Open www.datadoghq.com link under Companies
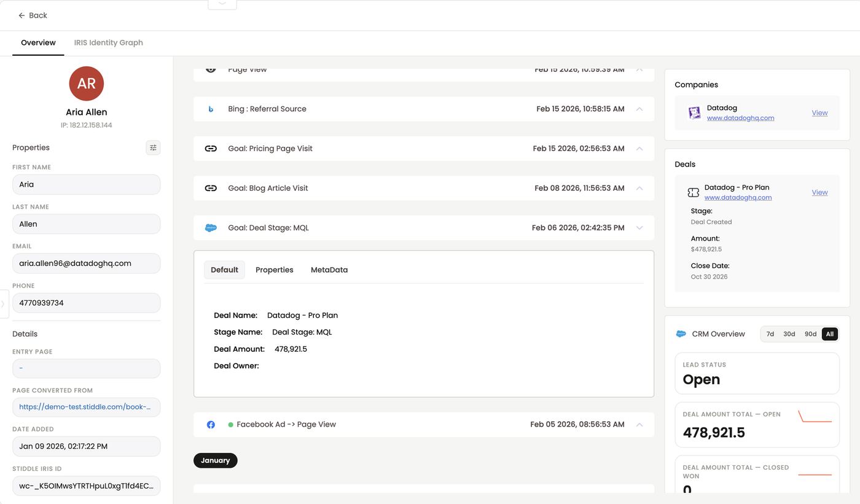 pos(740,118)
